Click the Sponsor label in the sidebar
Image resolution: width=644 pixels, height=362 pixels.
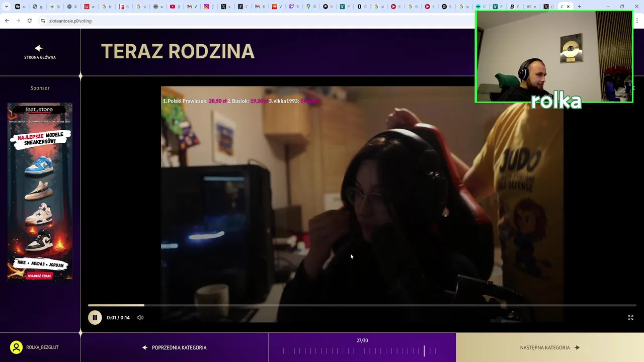(40, 88)
